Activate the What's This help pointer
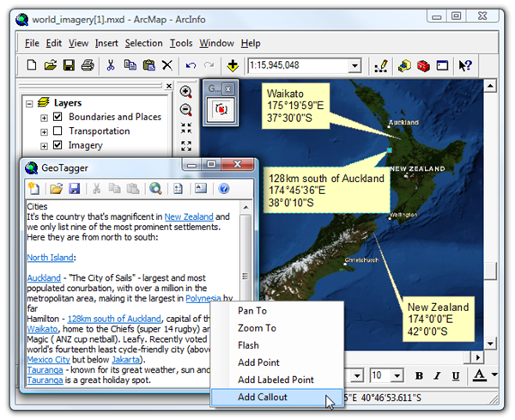 click(465, 65)
